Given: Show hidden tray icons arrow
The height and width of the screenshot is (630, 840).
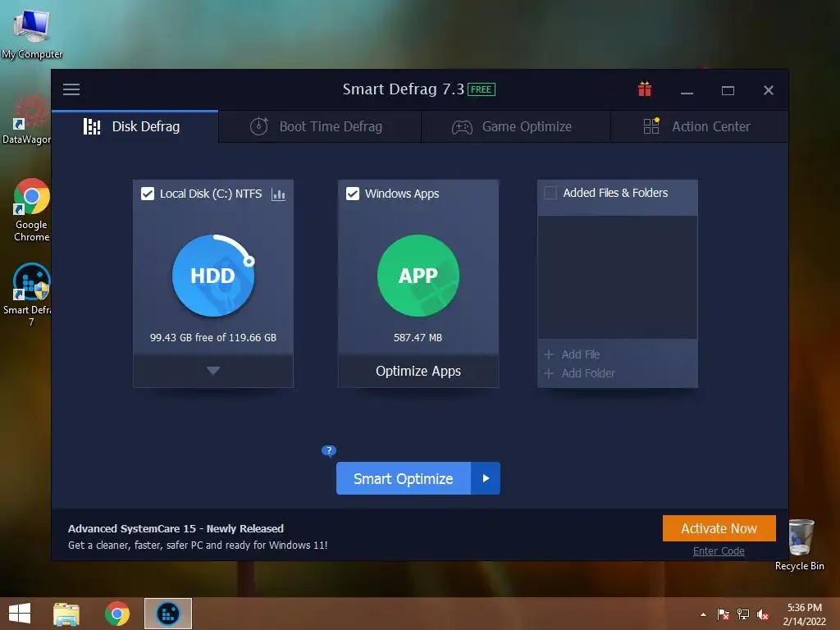Looking at the screenshot, I should [703, 614].
